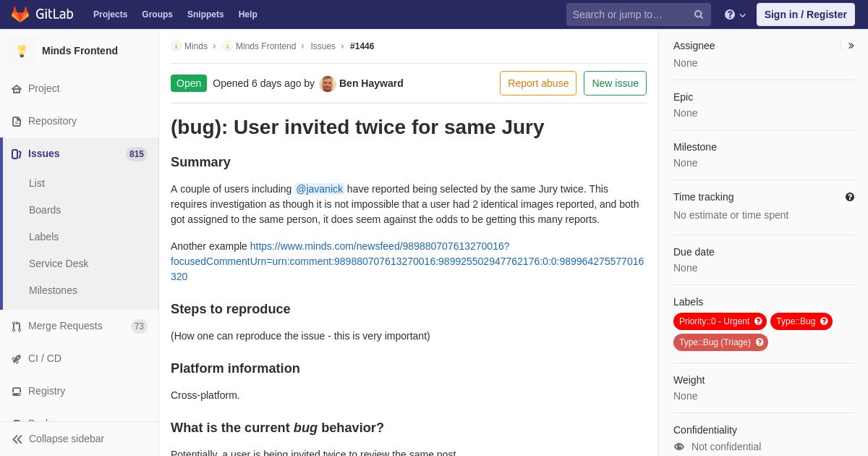Open the Groups menu
The width and height of the screenshot is (868, 456).
(x=157, y=14)
